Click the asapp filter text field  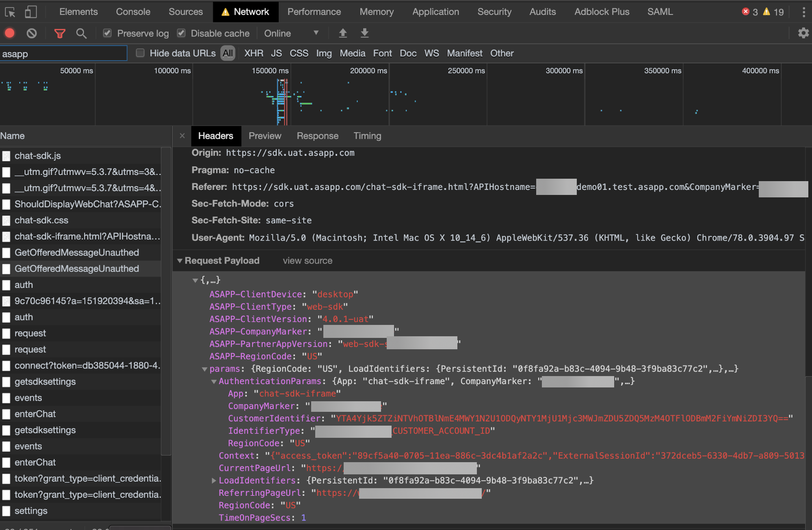[63, 54]
